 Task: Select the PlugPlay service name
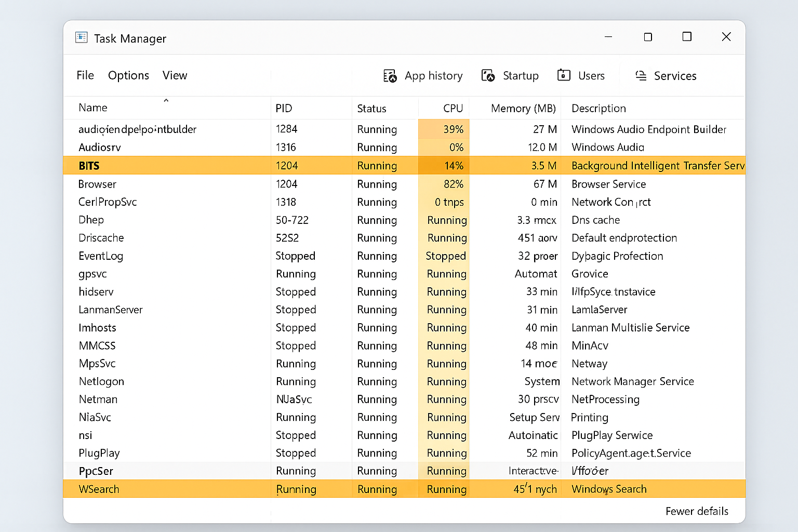coord(99,453)
